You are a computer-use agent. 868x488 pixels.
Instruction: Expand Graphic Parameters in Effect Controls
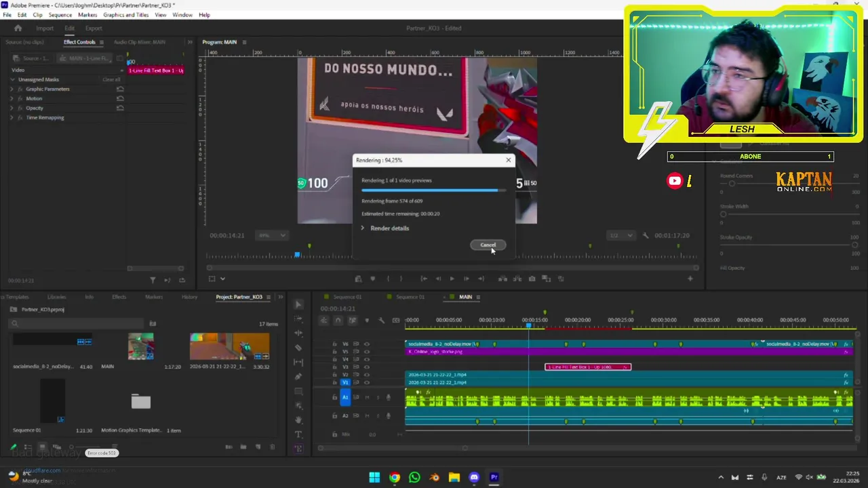click(x=12, y=89)
